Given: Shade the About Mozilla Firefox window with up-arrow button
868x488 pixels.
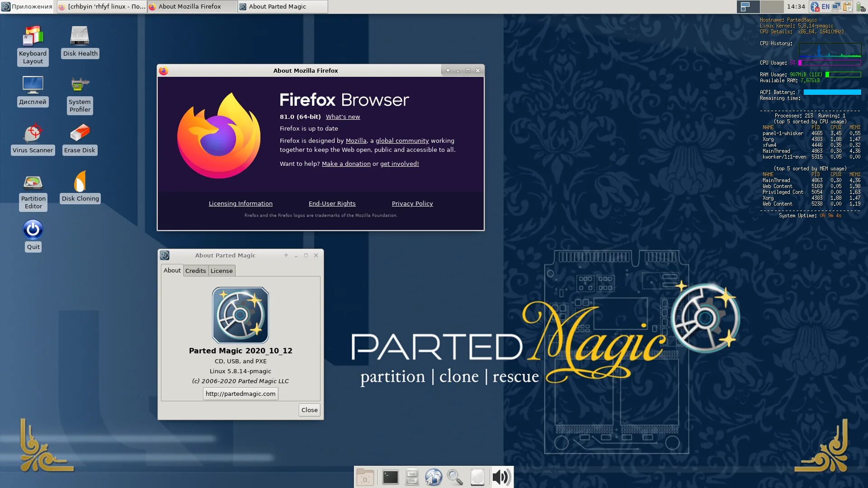Looking at the screenshot, I should (448, 70).
